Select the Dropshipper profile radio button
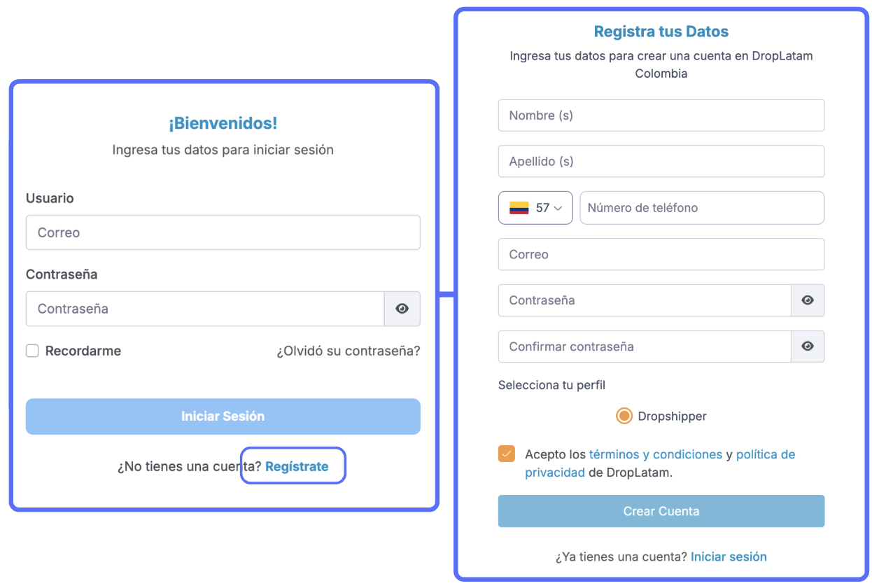 [624, 416]
